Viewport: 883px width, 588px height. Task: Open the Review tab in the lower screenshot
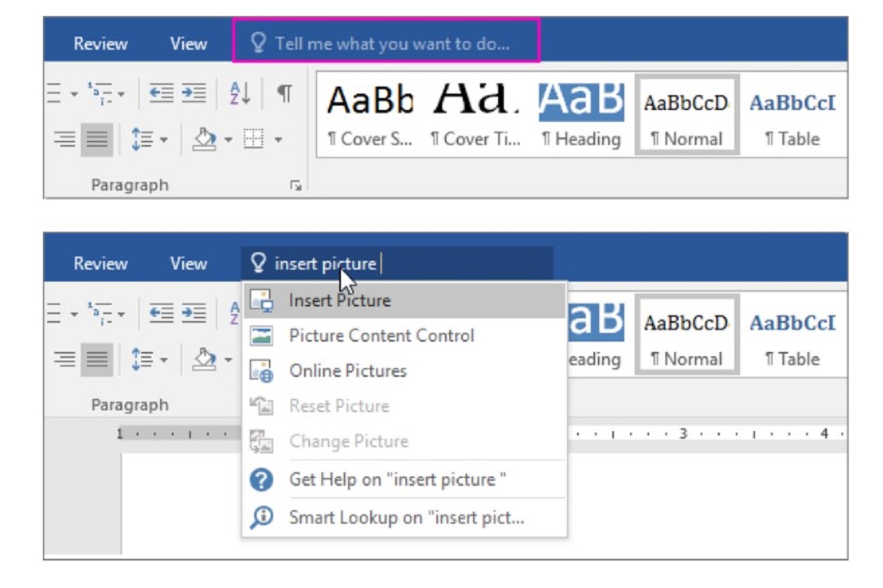pyautogui.click(x=101, y=263)
